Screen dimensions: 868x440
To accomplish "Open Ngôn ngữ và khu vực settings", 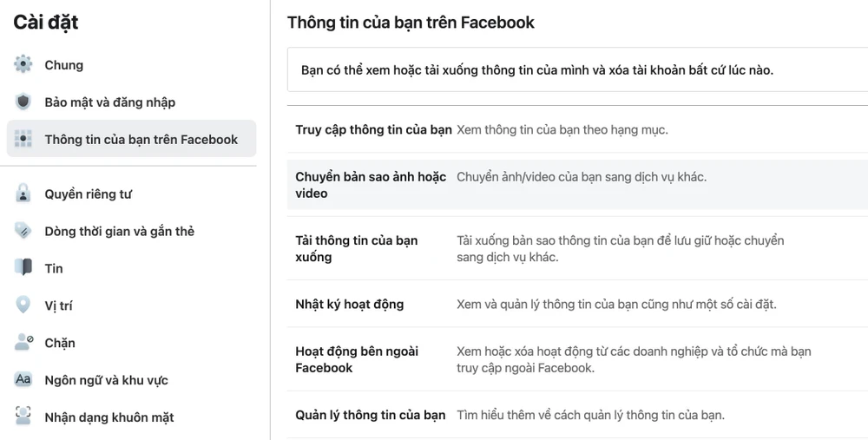I will click(x=107, y=380).
